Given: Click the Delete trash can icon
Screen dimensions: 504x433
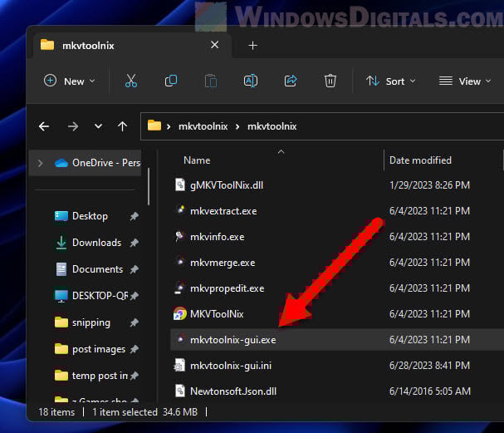Looking at the screenshot, I should point(330,81).
